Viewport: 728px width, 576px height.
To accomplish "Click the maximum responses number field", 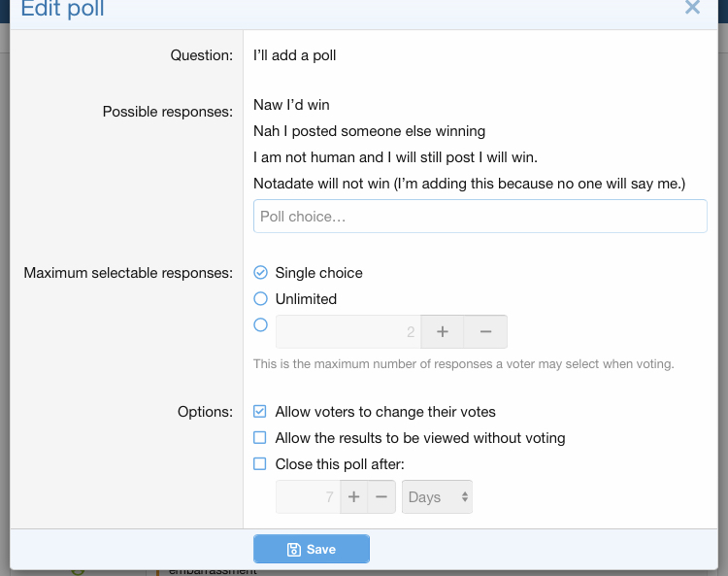I will click(348, 332).
